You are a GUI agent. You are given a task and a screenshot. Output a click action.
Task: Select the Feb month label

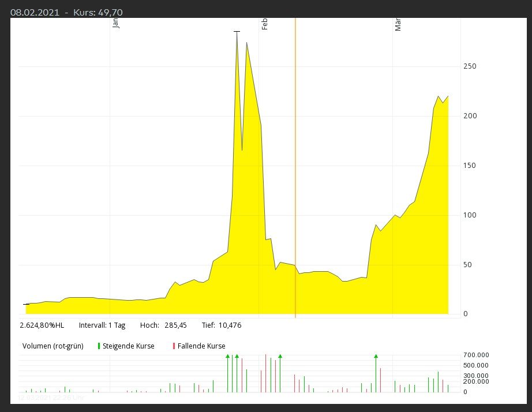[265, 24]
